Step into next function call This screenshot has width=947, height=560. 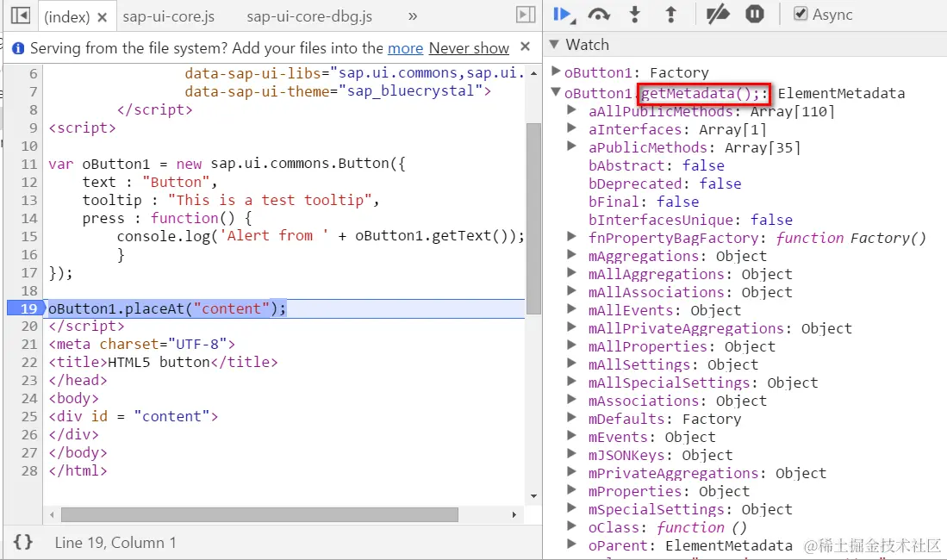pos(635,14)
